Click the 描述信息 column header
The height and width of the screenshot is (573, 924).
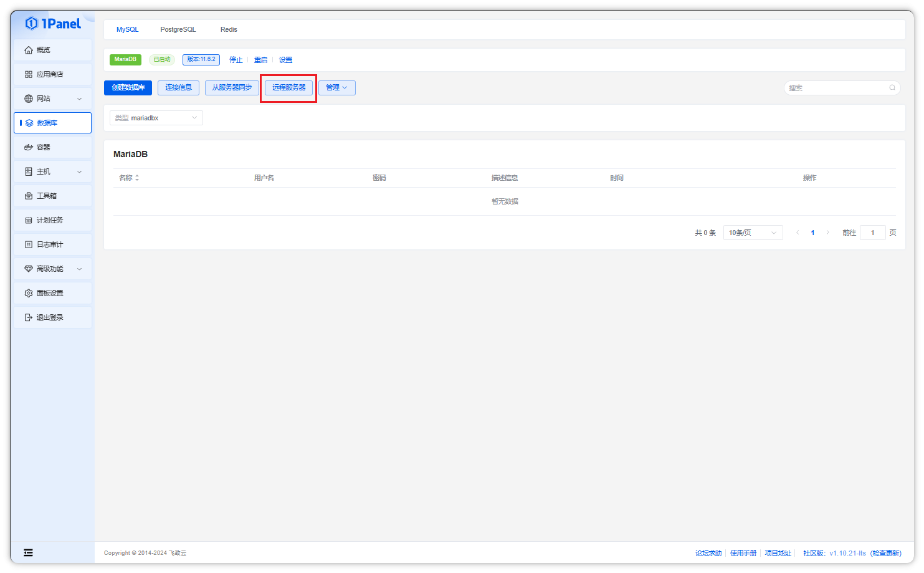click(x=505, y=178)
